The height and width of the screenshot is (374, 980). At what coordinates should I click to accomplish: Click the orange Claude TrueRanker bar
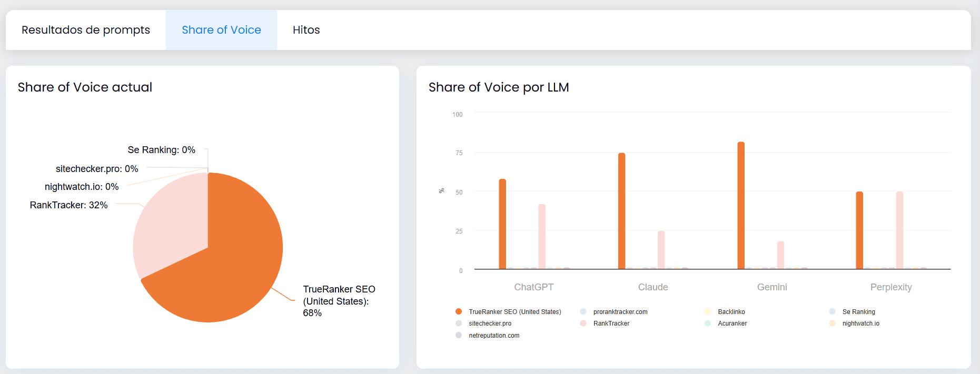[x=622, y=211]
